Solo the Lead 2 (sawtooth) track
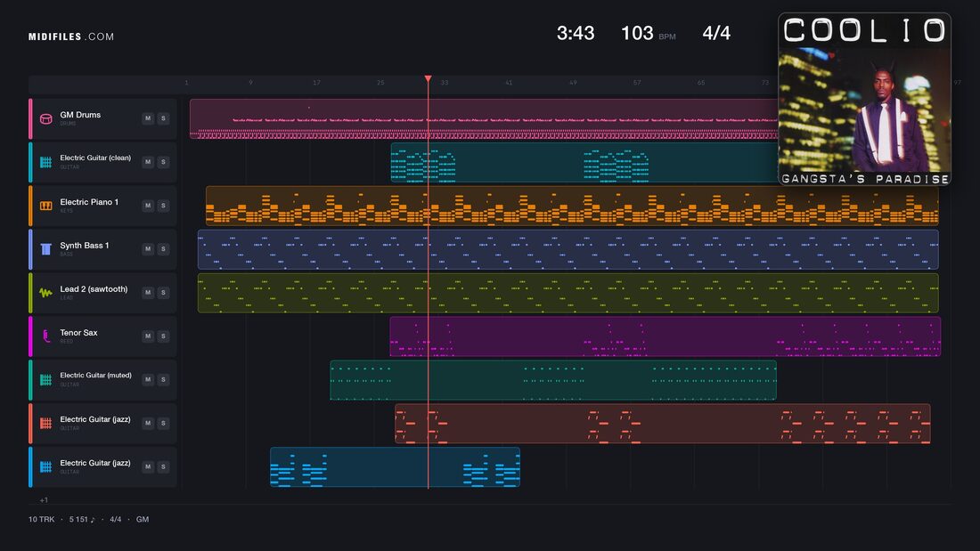The height and width of the screenshot is (551, 980). tap(163, 292)
